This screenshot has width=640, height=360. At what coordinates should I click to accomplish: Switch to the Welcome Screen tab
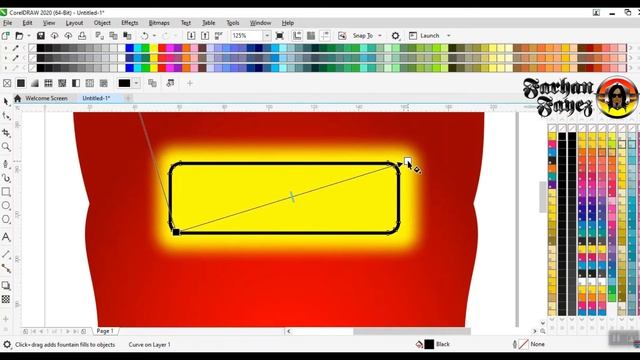tap(46, 98)
